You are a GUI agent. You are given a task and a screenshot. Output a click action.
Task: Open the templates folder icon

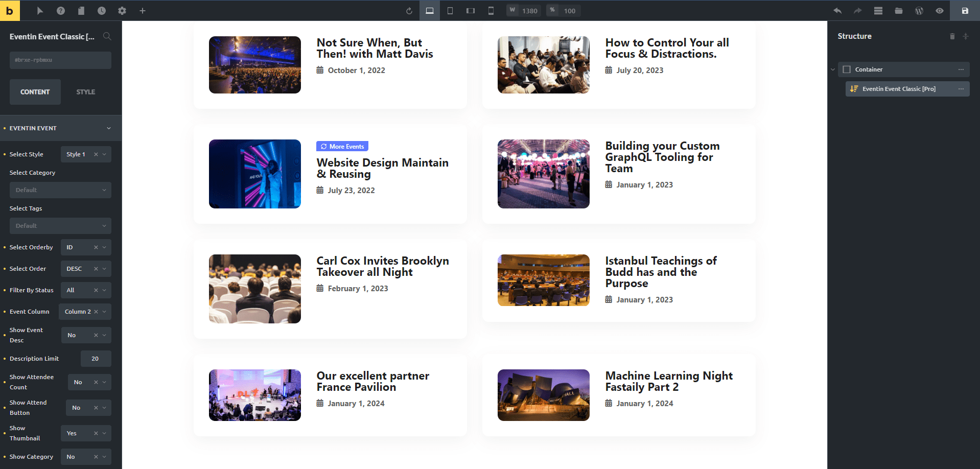click(x=898, y=11)
